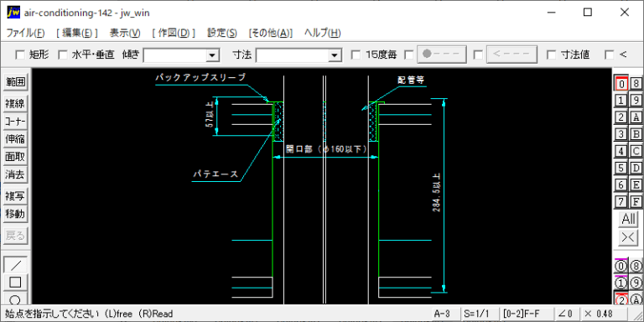The height and width of the screenshot is (322, 644).
Task: Select circled layer group 0
Action: tap(621, 266)
